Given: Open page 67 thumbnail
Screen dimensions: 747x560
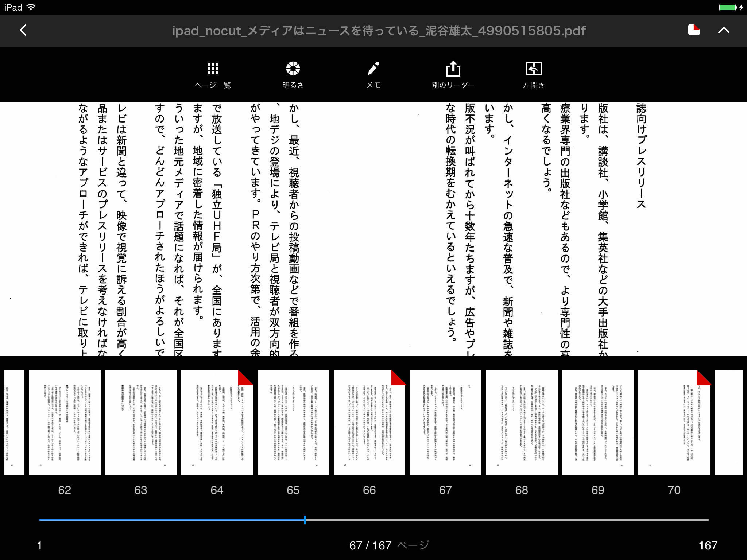Looking at the screenshot, I should click(x=445, y=423).
